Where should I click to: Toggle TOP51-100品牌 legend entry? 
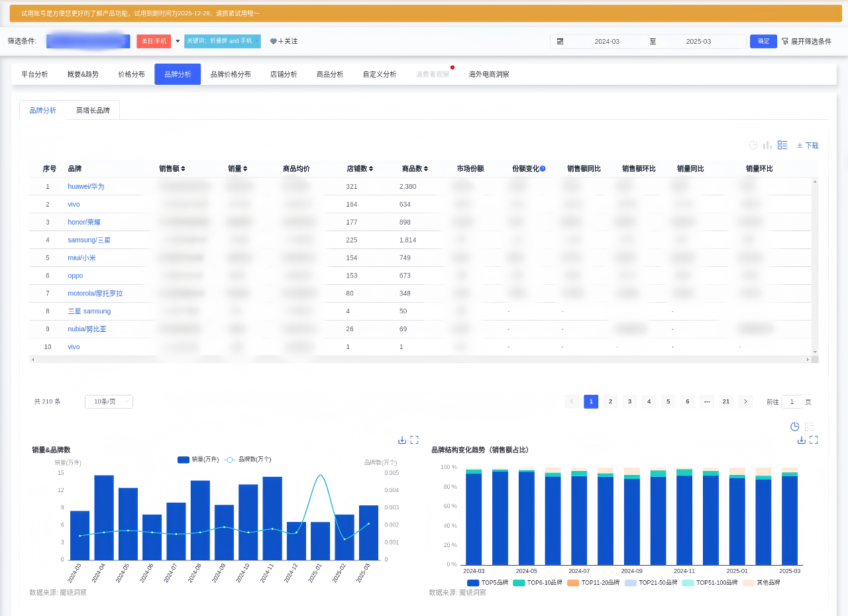[710, 583]
